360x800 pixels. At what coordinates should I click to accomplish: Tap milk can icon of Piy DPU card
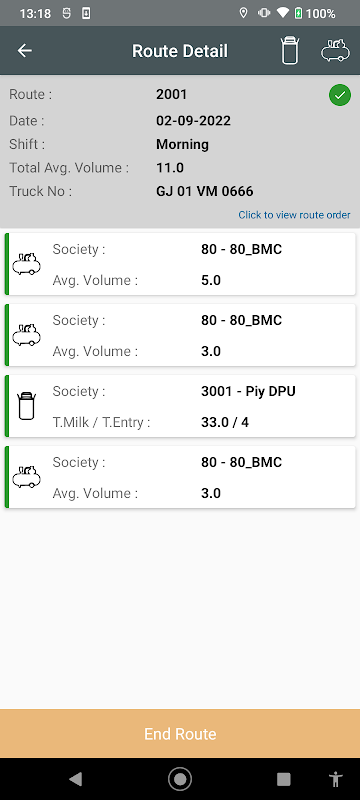26,406
